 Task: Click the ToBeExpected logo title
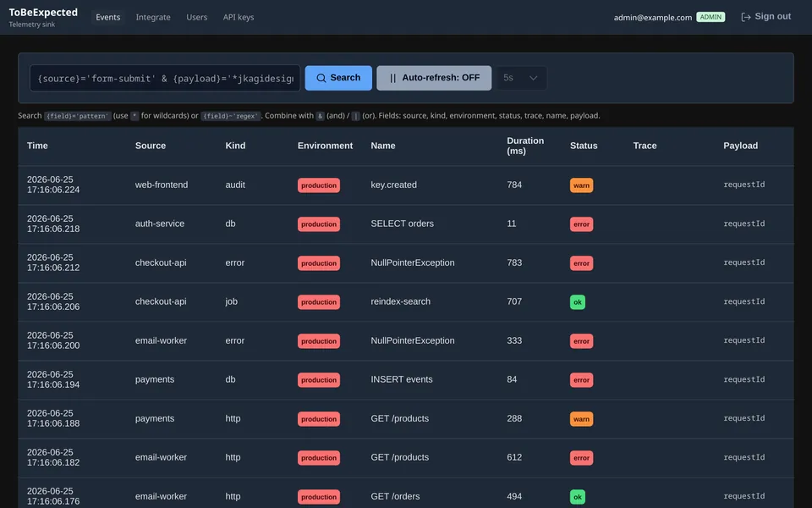pyautogui.click(x=43, y=12)
